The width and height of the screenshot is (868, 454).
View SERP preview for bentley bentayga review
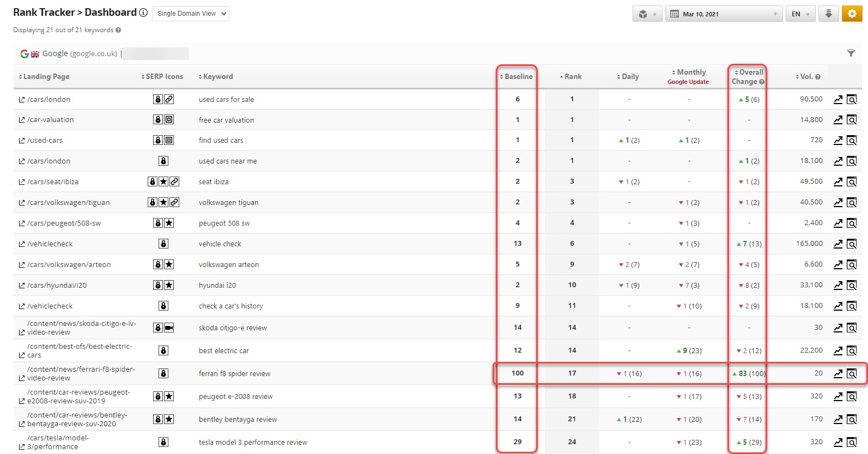(852, 419)
